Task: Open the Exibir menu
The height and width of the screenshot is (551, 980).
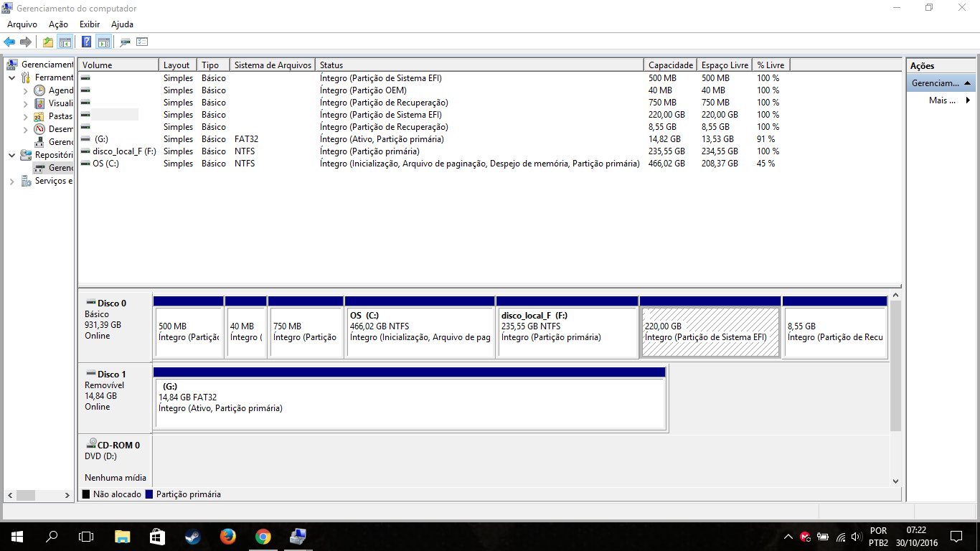Action: (90, 24)
